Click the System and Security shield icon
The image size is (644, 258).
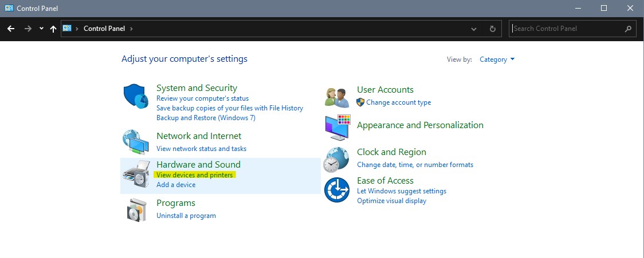pos(136,96)
